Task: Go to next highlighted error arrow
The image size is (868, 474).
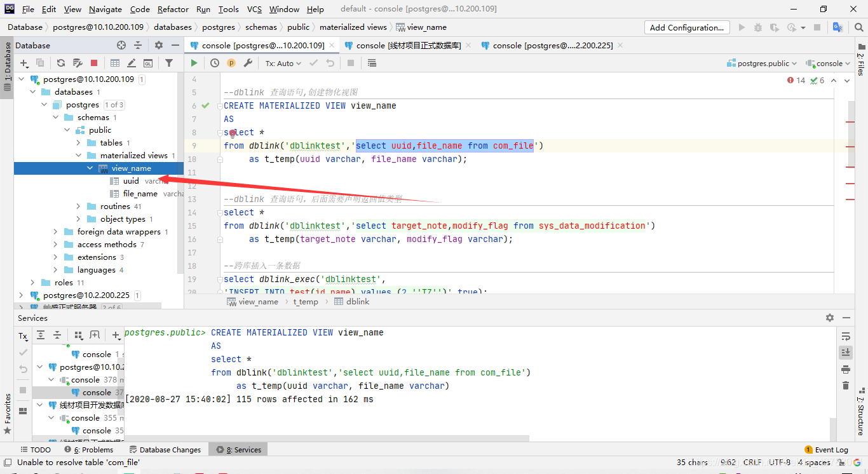Action: pos(848,81)
